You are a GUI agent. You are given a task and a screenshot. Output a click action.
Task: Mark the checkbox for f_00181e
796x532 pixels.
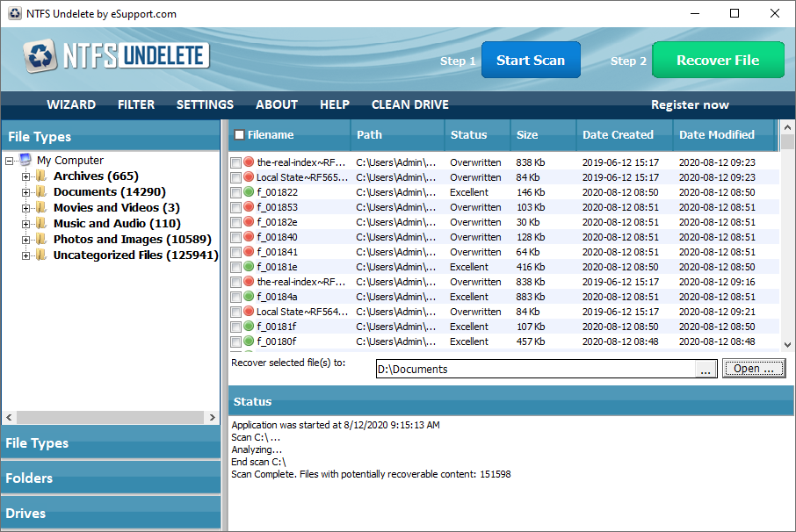point(235,267)
